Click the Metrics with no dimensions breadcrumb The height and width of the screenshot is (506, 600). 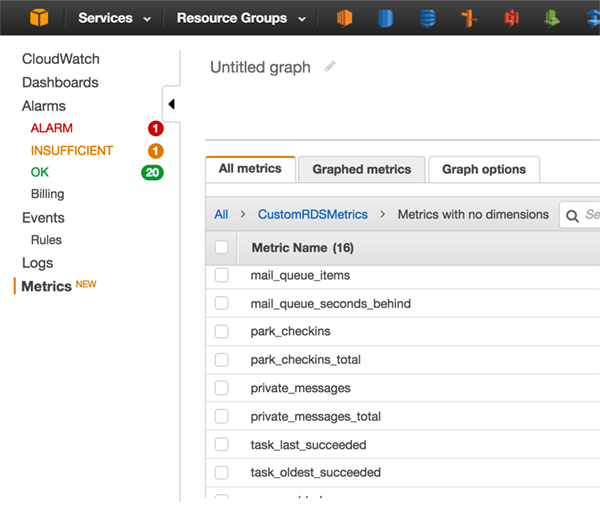click(x=473, y=214)
